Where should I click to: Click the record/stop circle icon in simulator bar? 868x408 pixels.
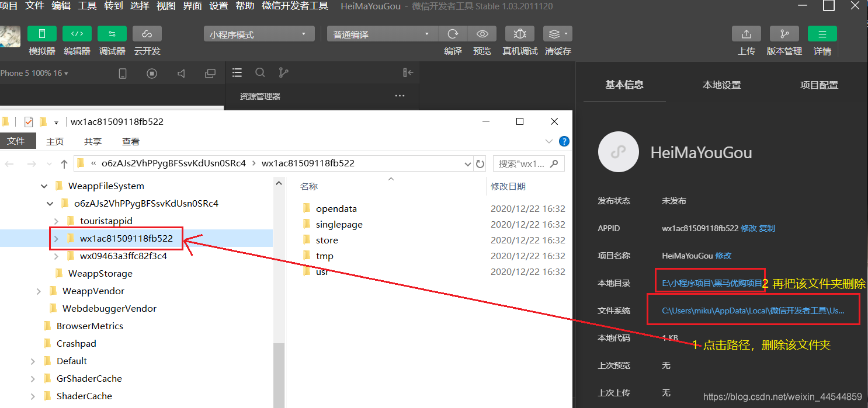pos(152,73)
